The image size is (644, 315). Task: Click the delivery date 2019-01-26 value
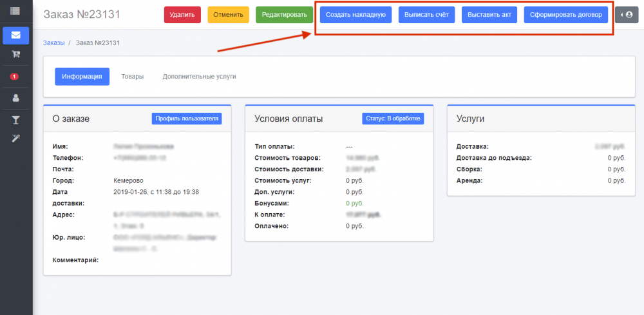pyautogui.click(x=156, y=192)
